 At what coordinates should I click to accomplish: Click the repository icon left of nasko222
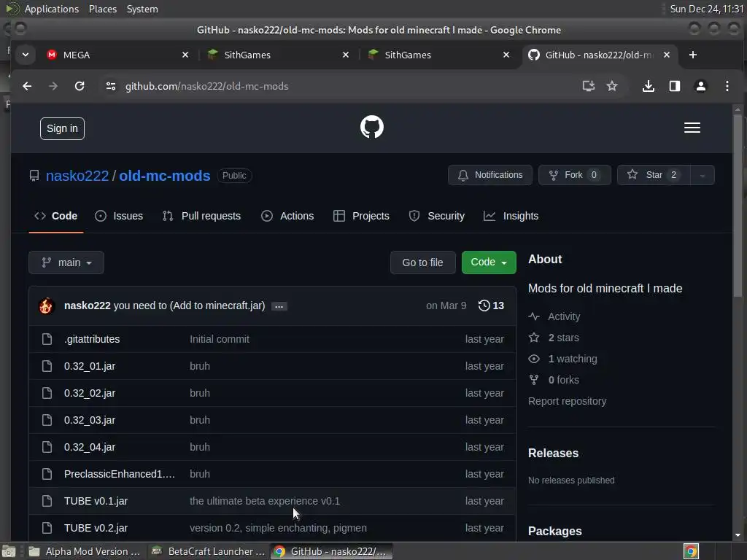pos(34,176)
